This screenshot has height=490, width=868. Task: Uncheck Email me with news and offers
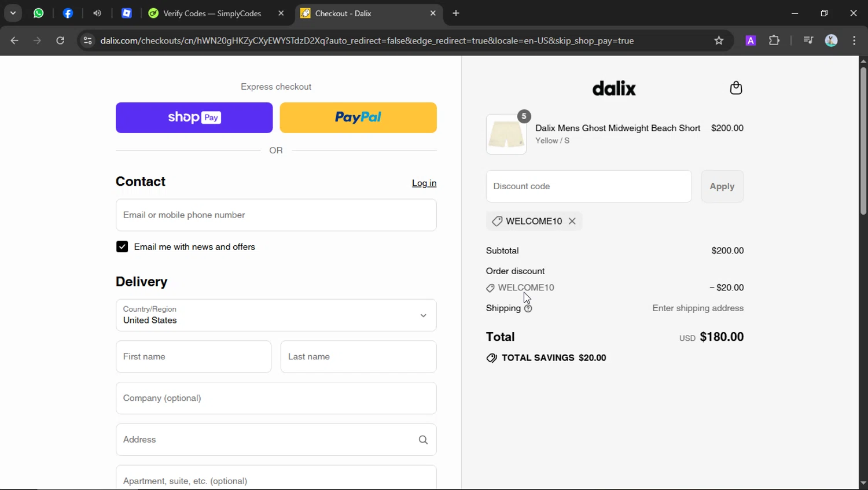click(122, 247)
